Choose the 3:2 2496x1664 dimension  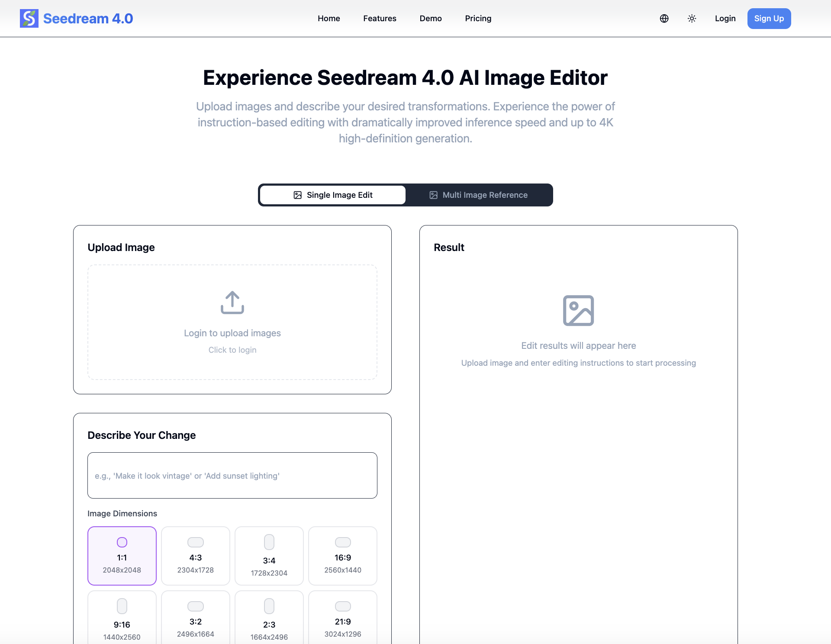(196, 619)
